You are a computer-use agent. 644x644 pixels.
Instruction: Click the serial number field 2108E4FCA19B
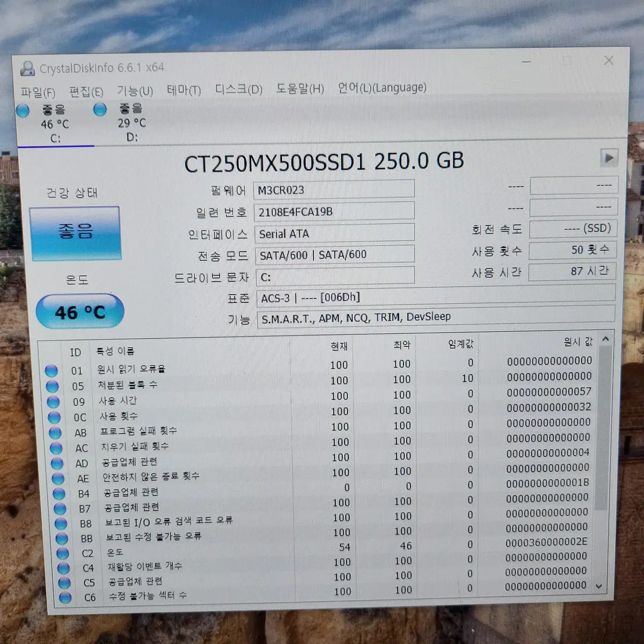(x=334, y=211)
